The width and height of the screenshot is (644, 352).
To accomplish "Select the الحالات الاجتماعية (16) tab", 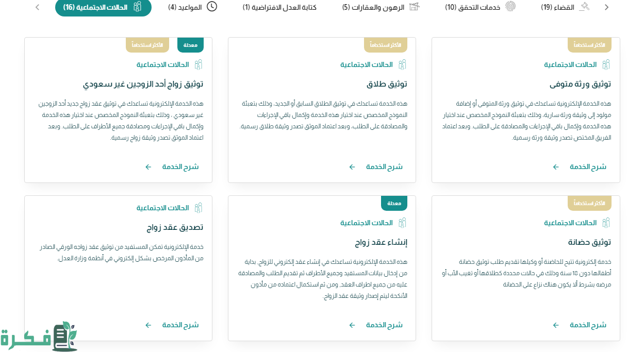I will coord(103,7).
